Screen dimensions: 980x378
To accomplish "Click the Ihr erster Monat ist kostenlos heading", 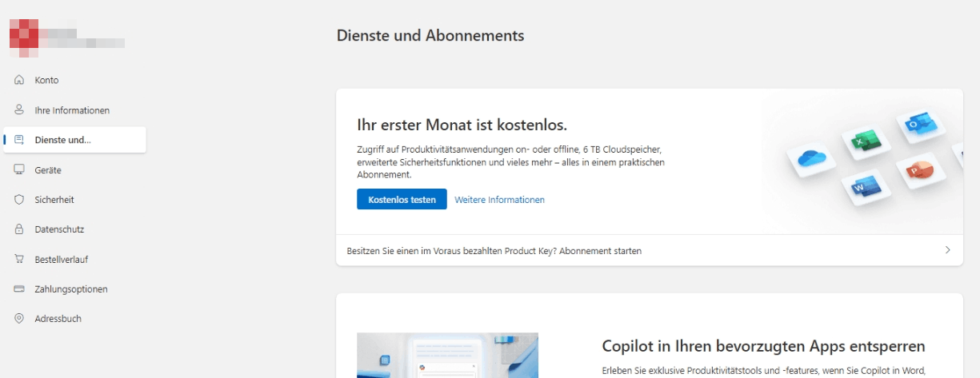I will (462, 125).
